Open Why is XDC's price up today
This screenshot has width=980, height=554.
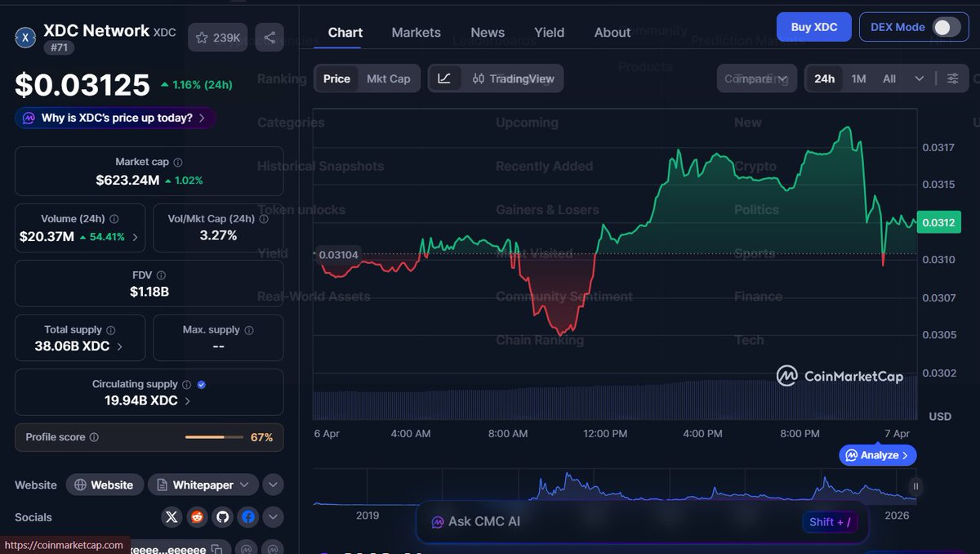[115, 118]
